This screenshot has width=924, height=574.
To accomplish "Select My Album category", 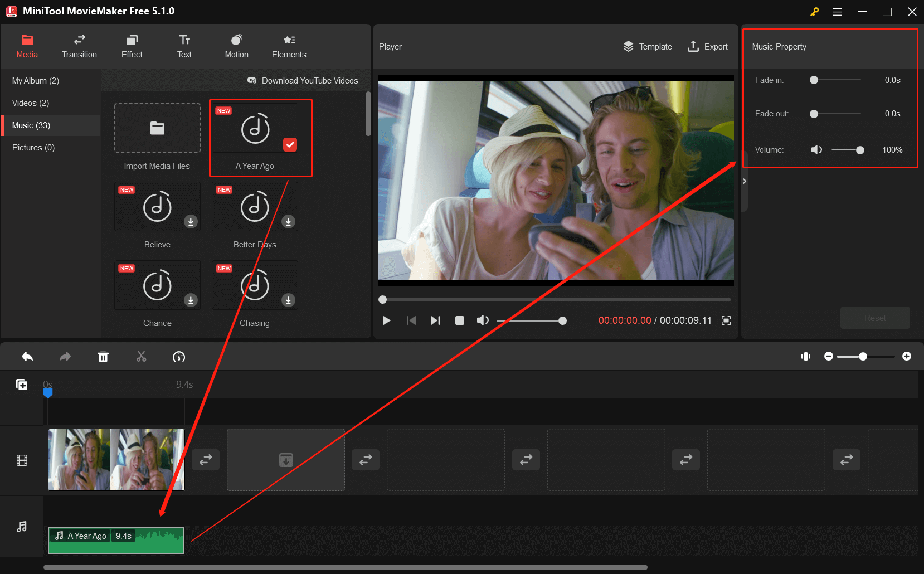I will pos(36,81).
